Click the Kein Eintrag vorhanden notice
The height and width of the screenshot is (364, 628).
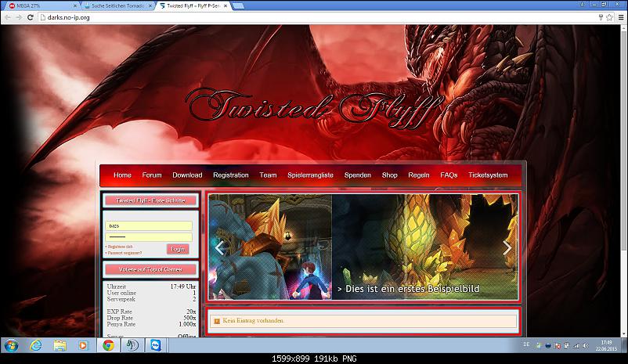pyautogui.click(x=363, y=321)
